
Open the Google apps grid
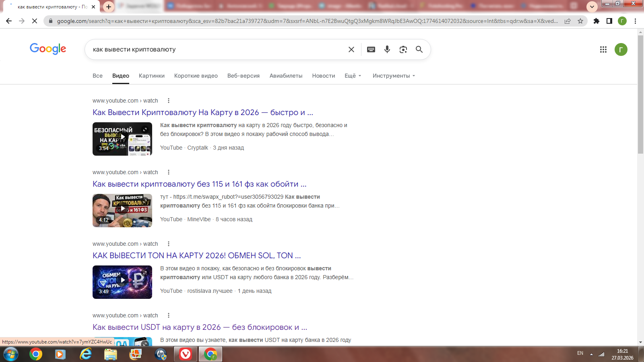(x=603, y=49)
